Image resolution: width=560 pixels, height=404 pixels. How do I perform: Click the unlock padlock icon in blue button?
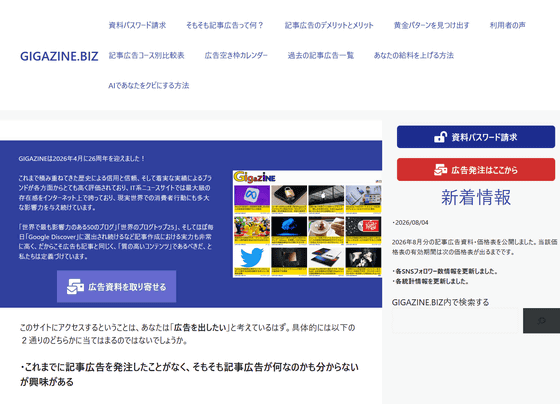point(440,137)
